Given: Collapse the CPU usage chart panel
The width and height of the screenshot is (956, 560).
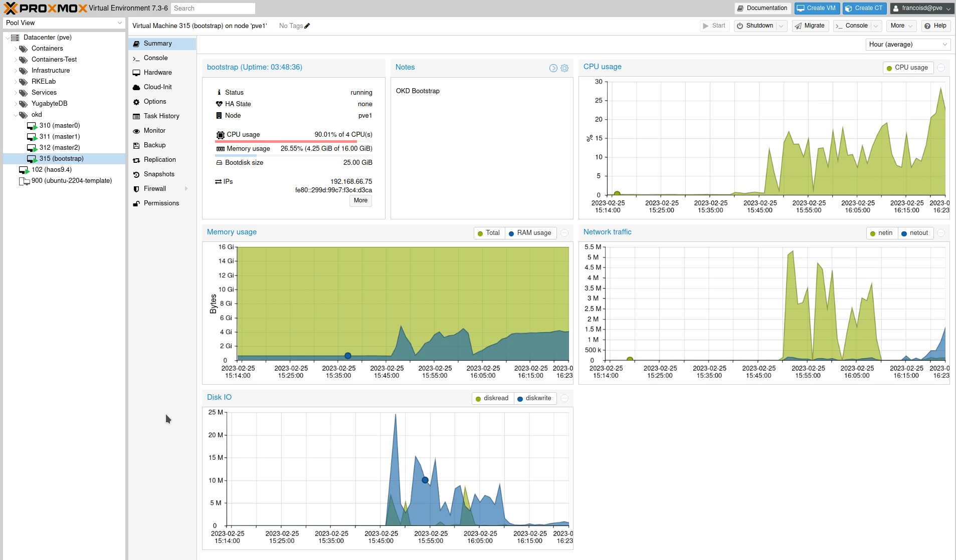Looking at the screenshot, I should click(x=941, y=68).
